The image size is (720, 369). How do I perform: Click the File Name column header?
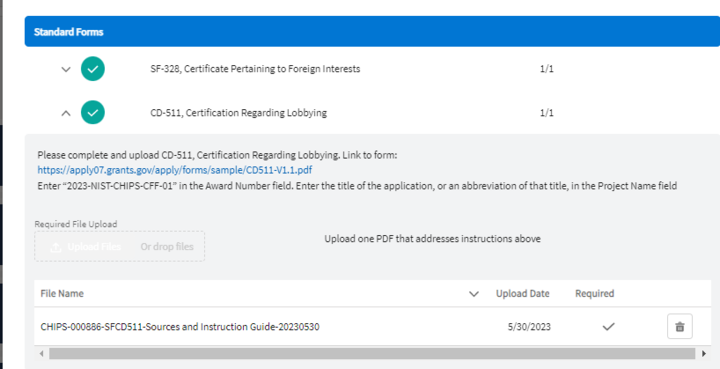pyautogui.click(x=62, y=294)
